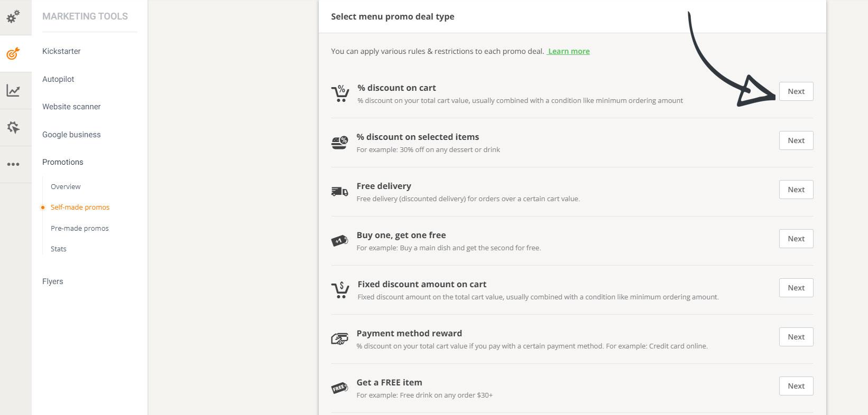Click Next beside Fixed discount amount on cart
Viewport: 868px width, 415px height.
(796, 288)
